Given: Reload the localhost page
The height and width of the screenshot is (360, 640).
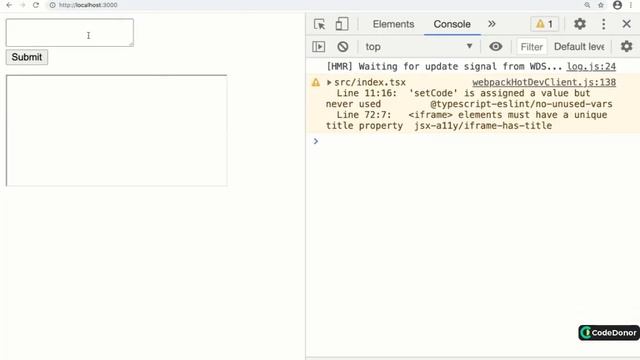Looking at the screenshot, I should pos(36,5).
